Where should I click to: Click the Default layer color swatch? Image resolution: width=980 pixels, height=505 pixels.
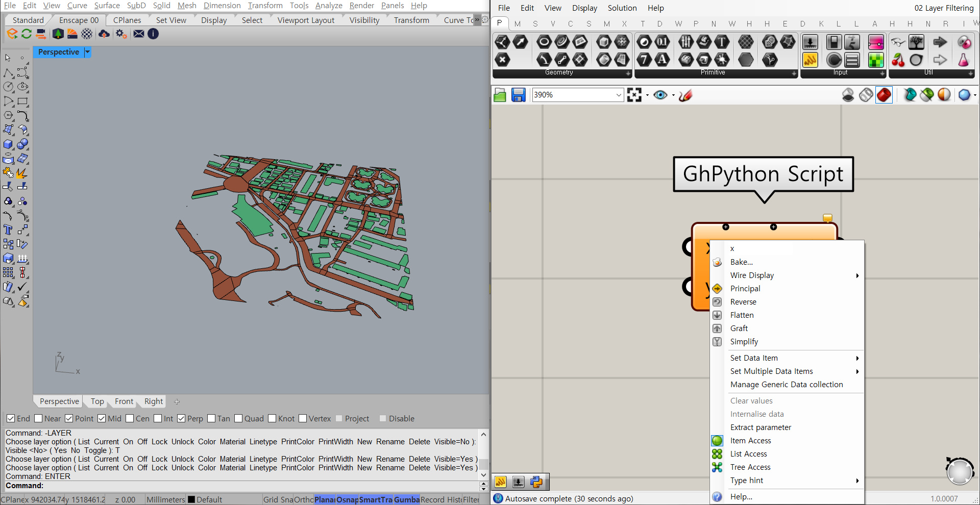pos(191,500)
